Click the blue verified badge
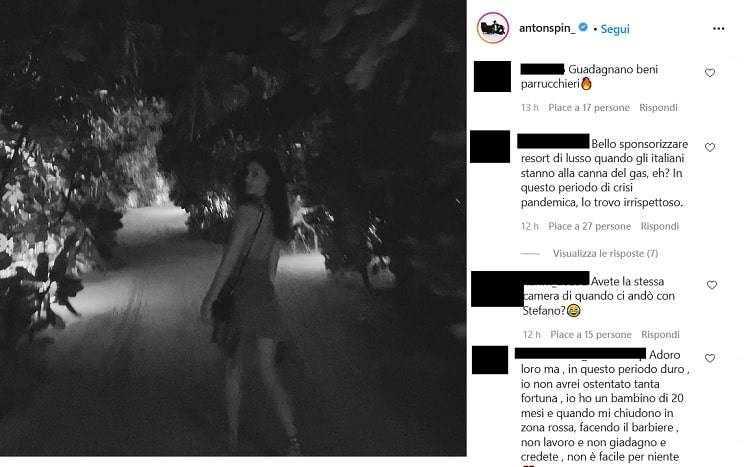This screenshot has width=750, height=467. 583,27
